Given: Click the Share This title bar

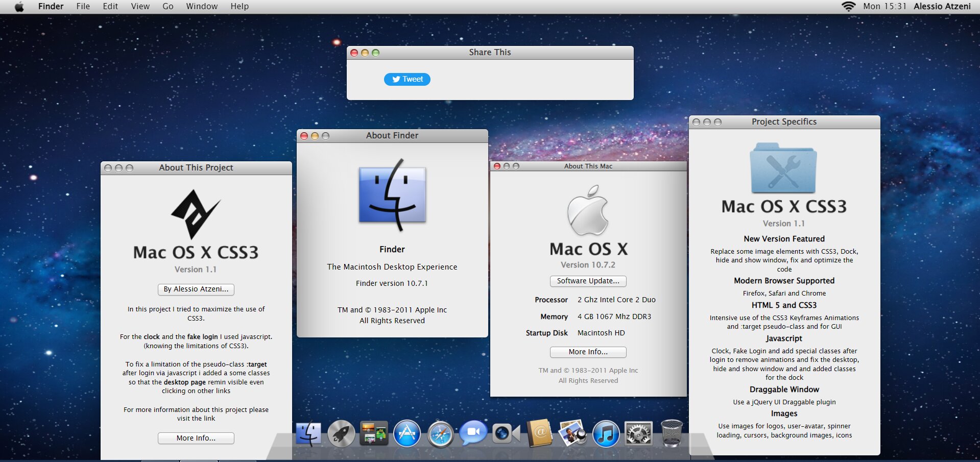Looking at the screenshot, I should point(490,53).
